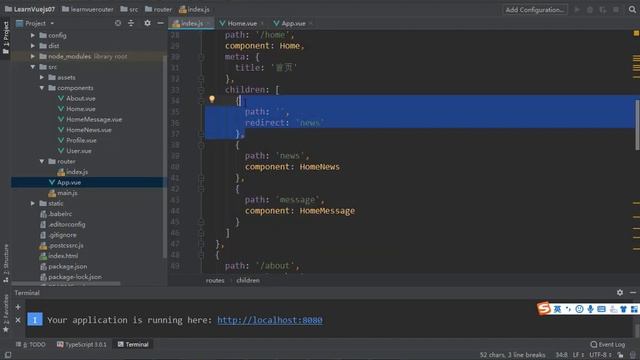
Task: Click the locate/scroll-from-source target icon
Action: coord(118,23)
